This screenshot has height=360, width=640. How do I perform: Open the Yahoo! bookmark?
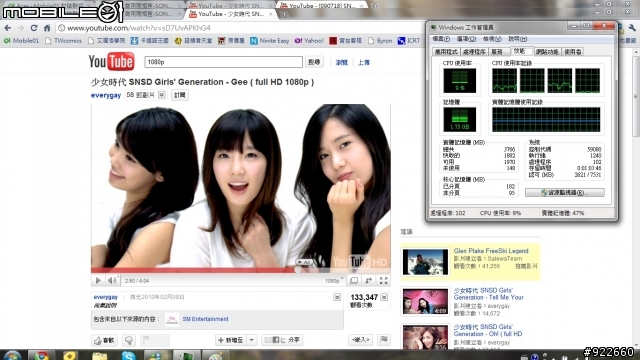coord(309,41)
